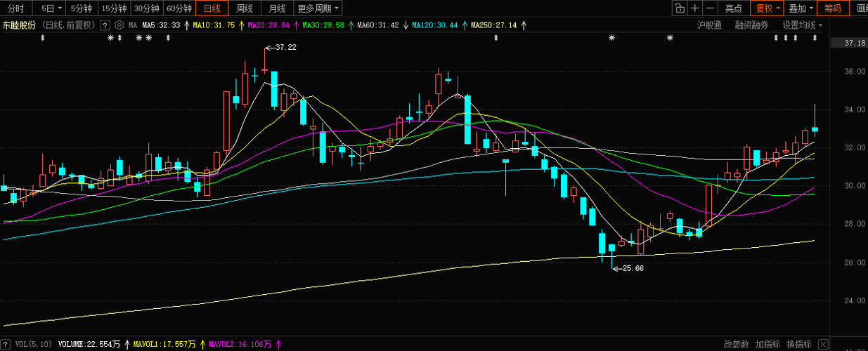Select the 30分钟 period tab
868x351 pixels.
[x=147, y=8]
